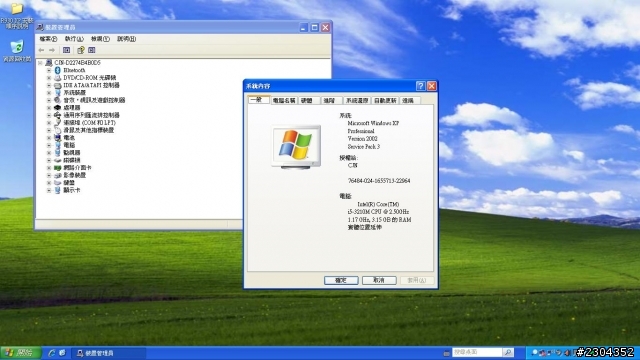Click the "Microsoft Windows XP" text line
Image resolution: width=640 pixels, height=360 pixels.
coord(373,123)
